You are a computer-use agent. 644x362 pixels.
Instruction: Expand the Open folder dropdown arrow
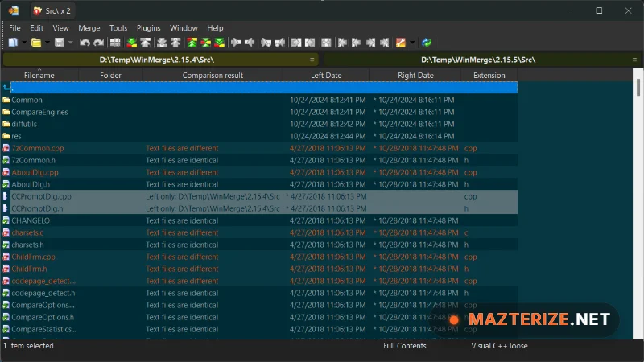(47, 43)
